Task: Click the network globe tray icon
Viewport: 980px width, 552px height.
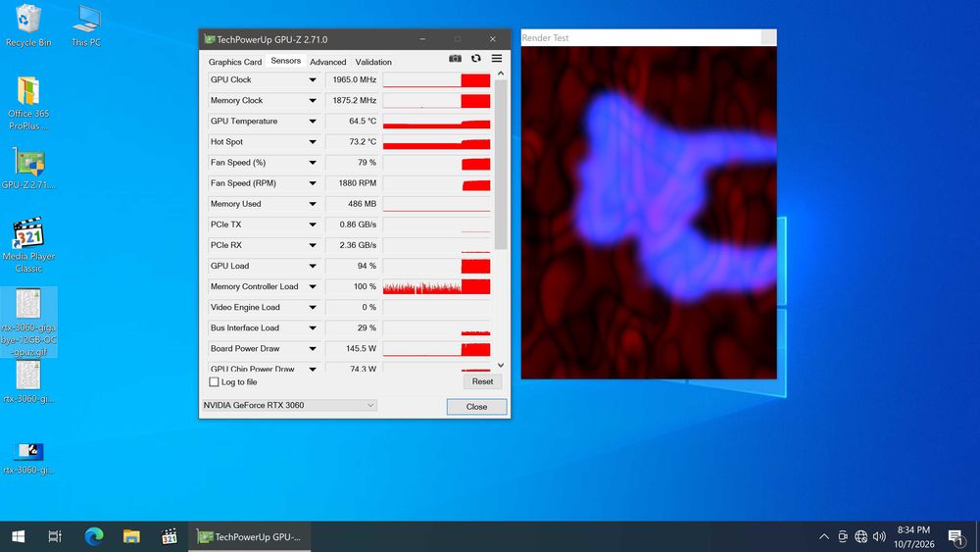Action: pos(860,536)
